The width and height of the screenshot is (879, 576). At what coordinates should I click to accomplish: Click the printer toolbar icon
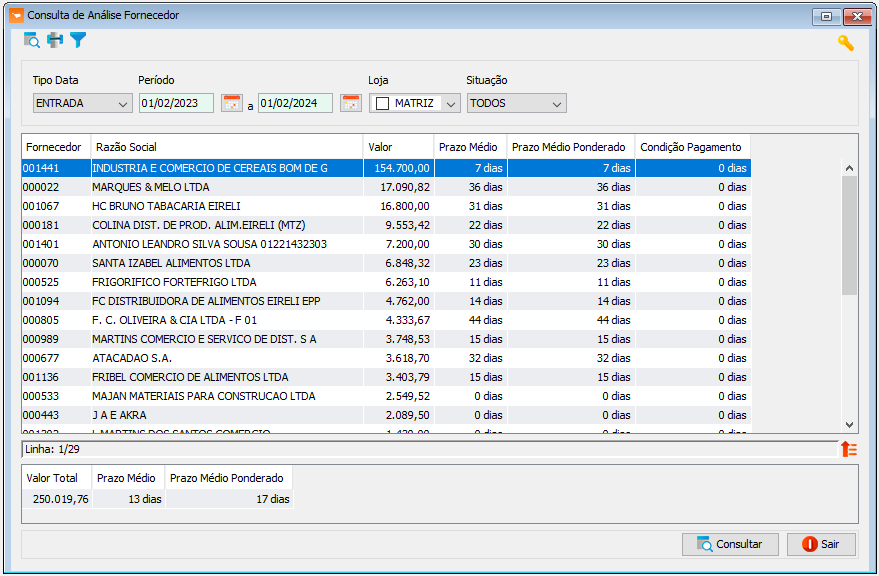[55, 40]
